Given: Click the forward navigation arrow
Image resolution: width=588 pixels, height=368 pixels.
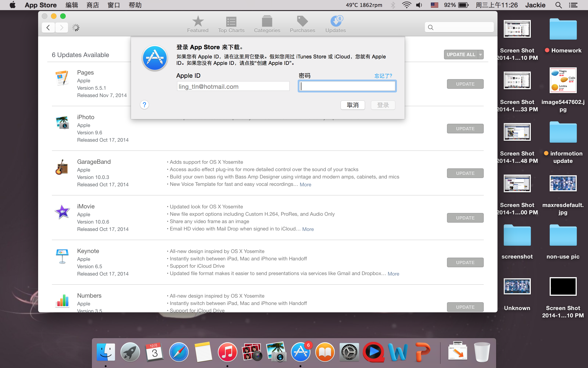Looking at the screenshot, I should click(x=62, y=28).
